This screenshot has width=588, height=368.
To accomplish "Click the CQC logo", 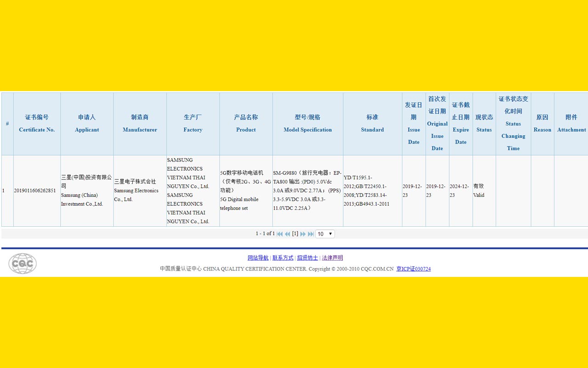I will [22, 264].
